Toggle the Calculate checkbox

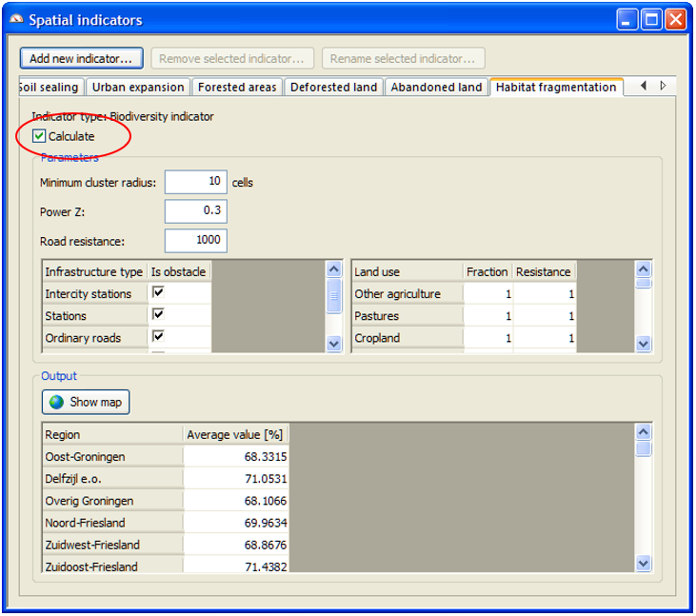[39, 136]
